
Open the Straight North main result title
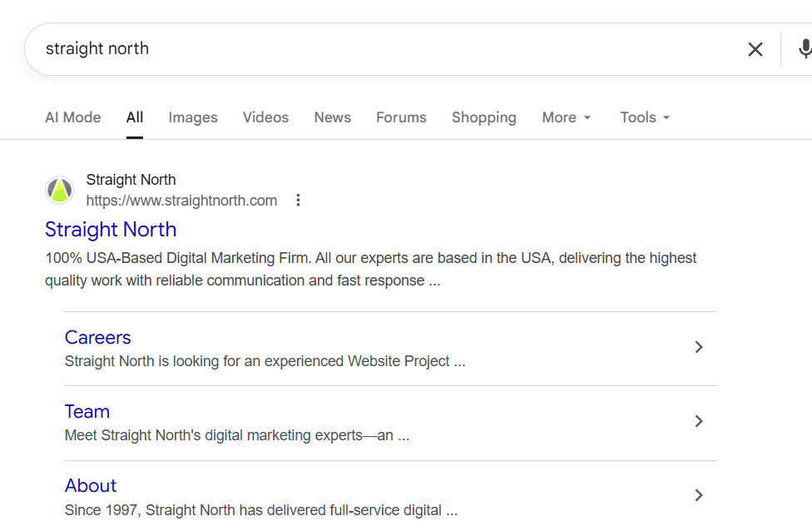(111, 230)
